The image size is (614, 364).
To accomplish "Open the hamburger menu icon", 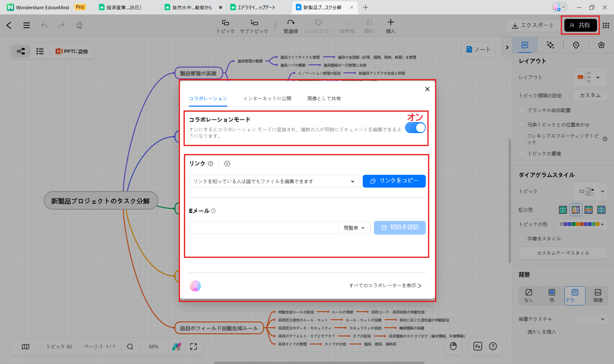I will tap(27, 25).
